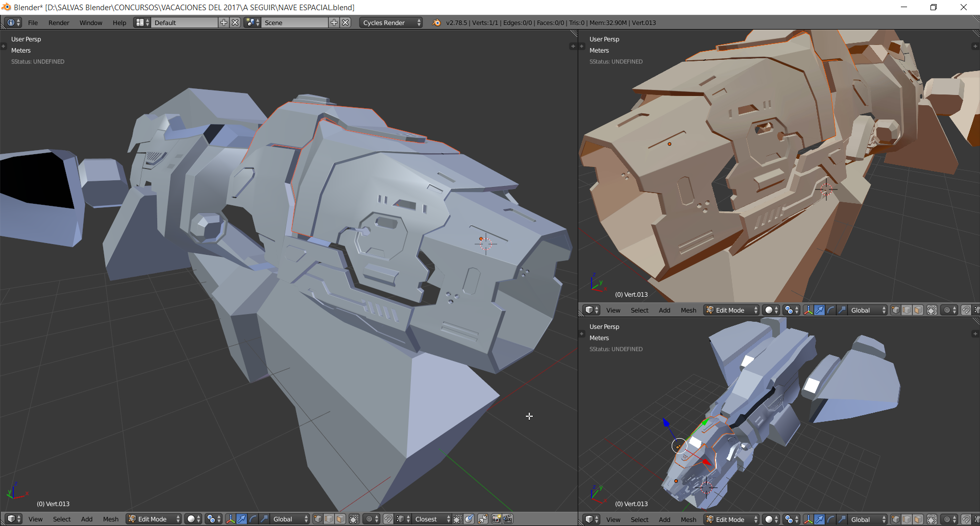Click the icon just left of the camera icon
Viewport: 980px width, 526px height.
[x=483, y=519]
